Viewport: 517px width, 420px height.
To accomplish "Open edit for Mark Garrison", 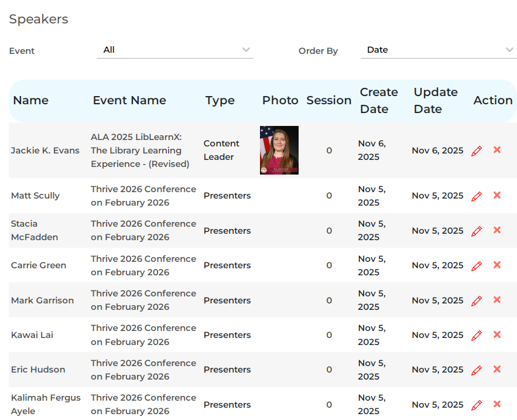I will (477, 301).
